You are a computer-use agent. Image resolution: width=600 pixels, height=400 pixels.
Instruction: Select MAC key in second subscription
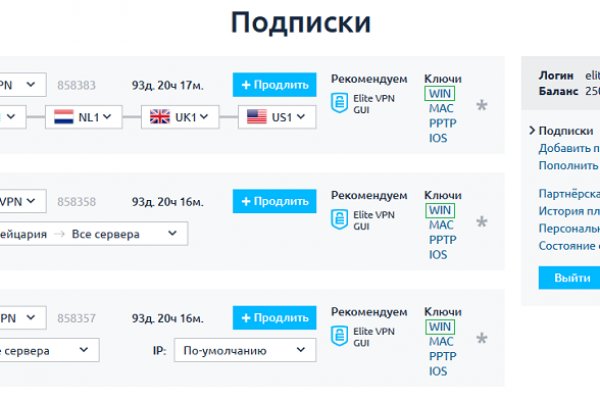coord(440,225)
